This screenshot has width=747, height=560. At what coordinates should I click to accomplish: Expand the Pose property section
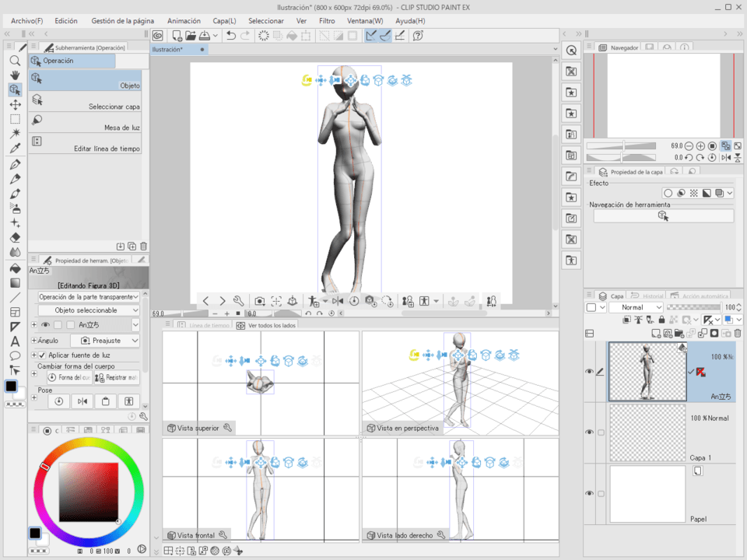33,397
